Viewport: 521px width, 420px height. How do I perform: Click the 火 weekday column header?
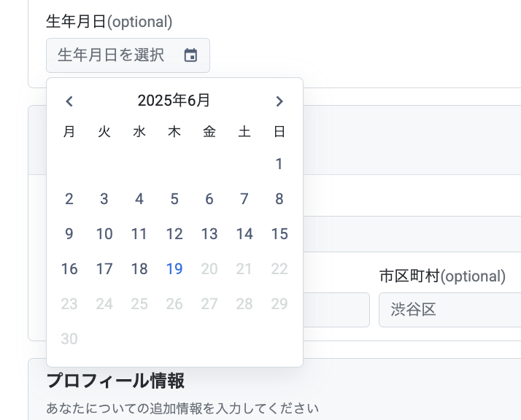(104, 131)
